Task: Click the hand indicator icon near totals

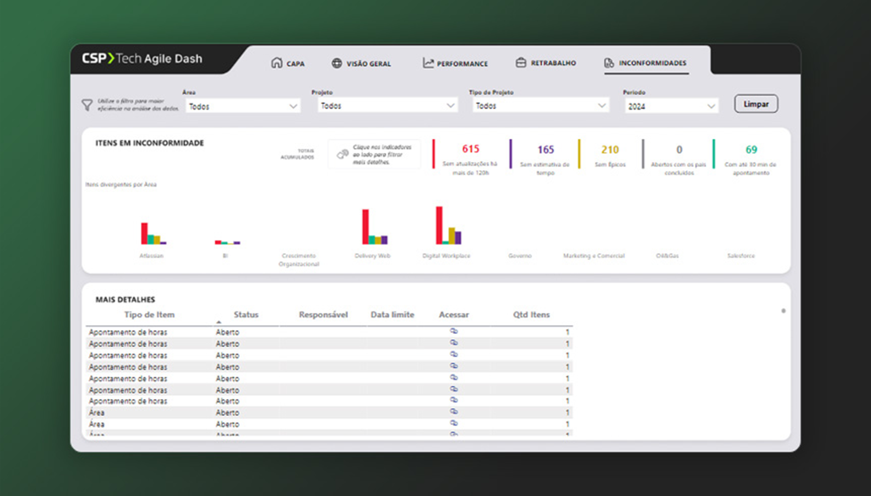Action: point(342,154)
